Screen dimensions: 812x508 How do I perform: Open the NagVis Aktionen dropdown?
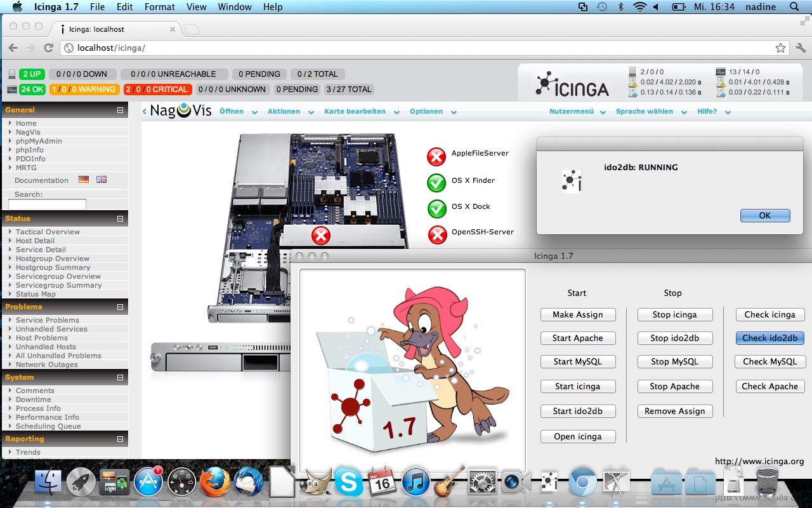291,111
